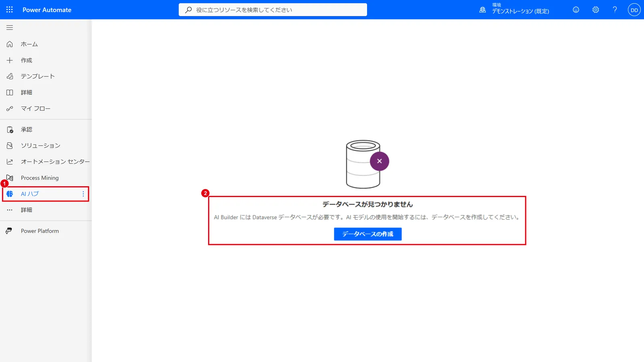The height and width of the screenshot is (362, 644).
Task: Open the feedback smiley icon
Action: [576, 10]
